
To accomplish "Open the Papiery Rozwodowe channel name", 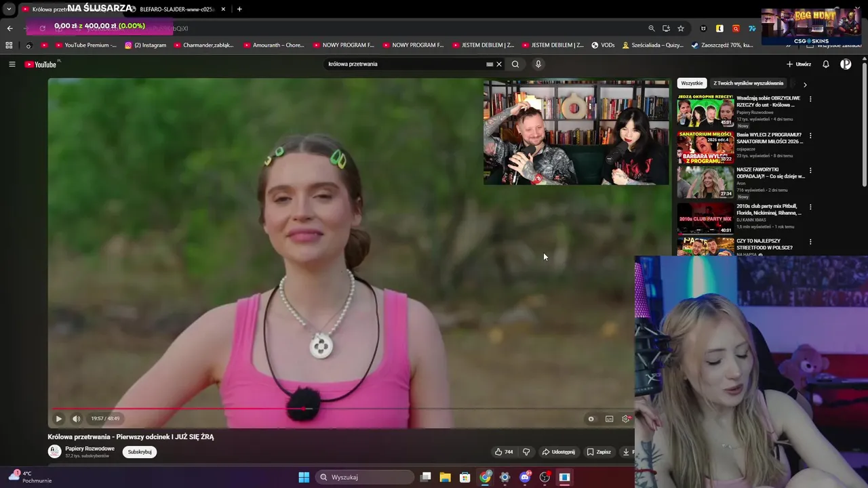I will [x=90, y=449].
